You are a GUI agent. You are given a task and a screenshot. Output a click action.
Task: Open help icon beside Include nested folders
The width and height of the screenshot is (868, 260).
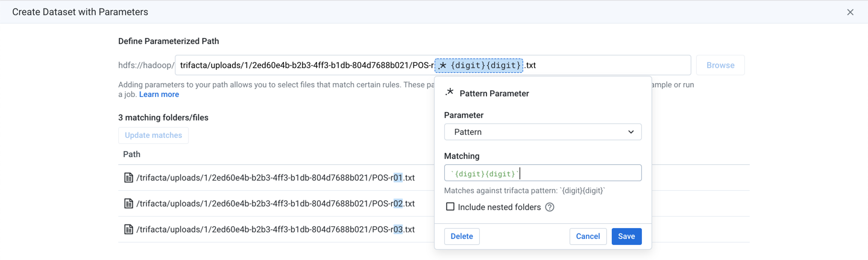550,207
